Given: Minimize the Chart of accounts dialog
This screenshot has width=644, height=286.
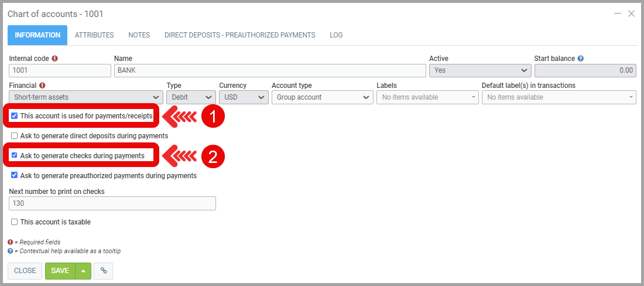Looking at the screenshot, I should 617,13.
